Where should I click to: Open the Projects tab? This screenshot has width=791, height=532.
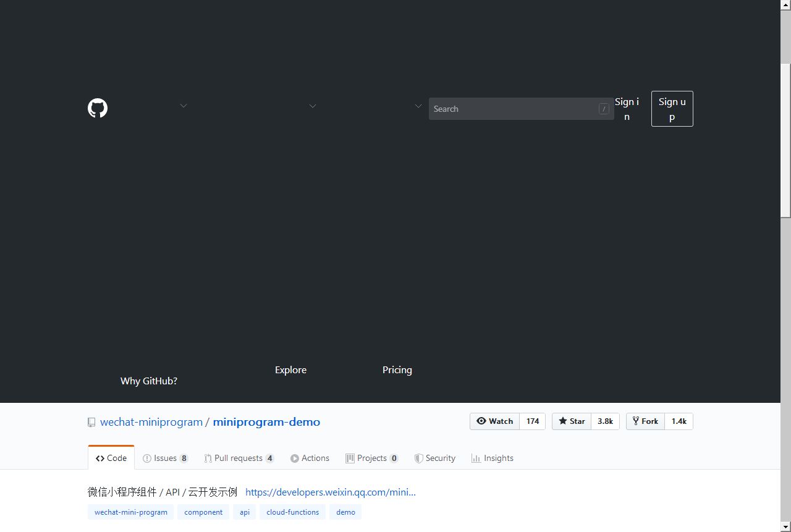pos(372,458)
